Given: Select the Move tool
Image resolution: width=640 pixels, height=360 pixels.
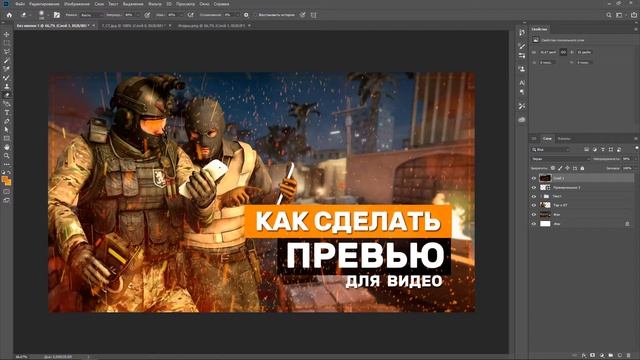Looking at the screenshot, I should (x=7, y=34).
